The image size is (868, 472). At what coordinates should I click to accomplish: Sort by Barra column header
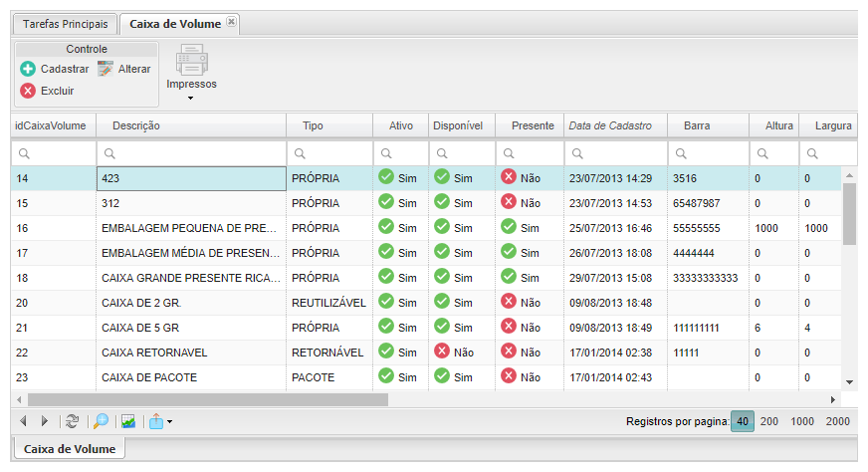coord(709,125)
